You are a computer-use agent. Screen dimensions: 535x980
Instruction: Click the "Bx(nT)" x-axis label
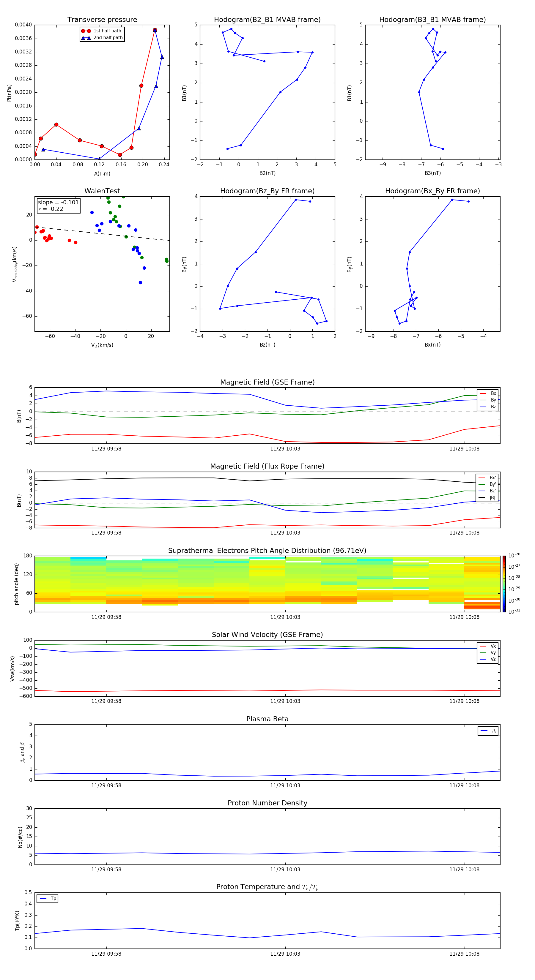point(432,345)
